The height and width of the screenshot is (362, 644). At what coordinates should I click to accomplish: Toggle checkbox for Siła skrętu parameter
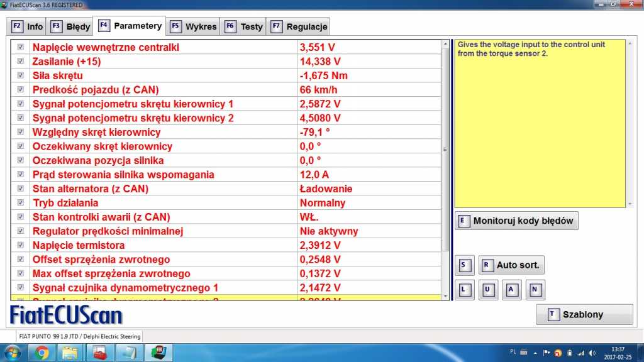(x=21, y=75)
